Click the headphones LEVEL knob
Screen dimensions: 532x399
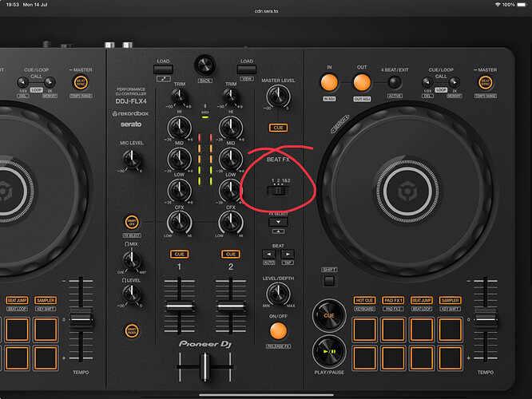[x=132, y=294]
